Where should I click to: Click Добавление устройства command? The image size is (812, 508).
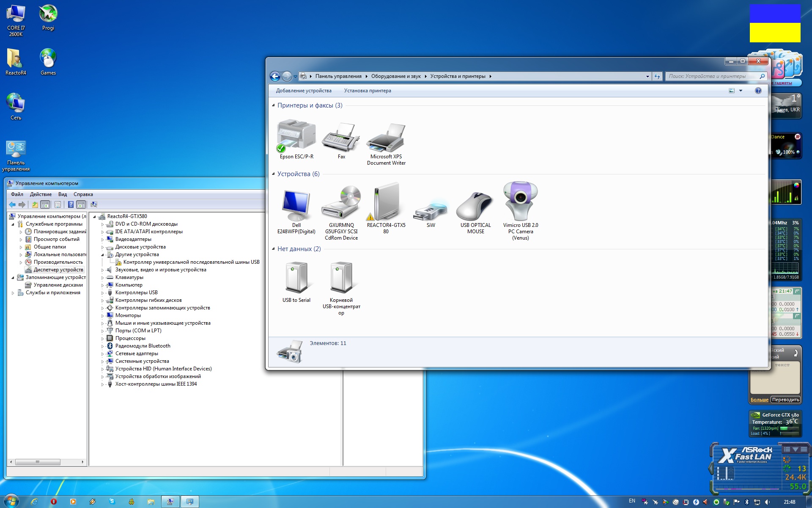tap(304, 91)
